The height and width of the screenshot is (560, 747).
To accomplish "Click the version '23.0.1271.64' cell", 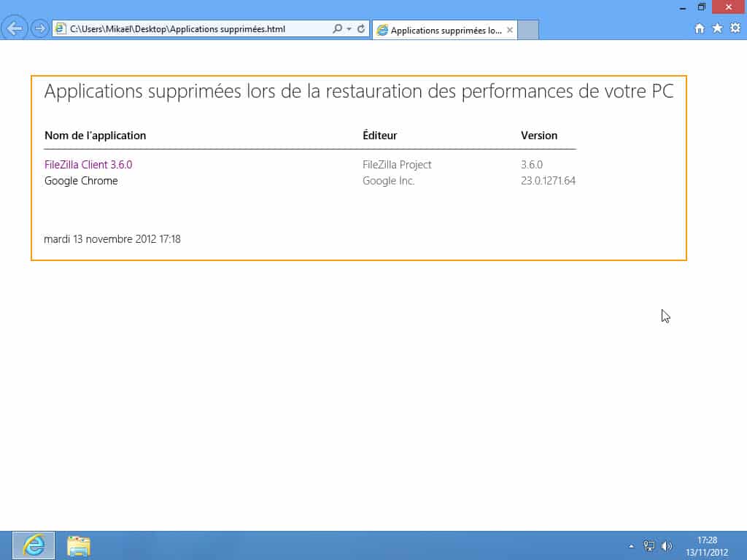I will [548, 181].
